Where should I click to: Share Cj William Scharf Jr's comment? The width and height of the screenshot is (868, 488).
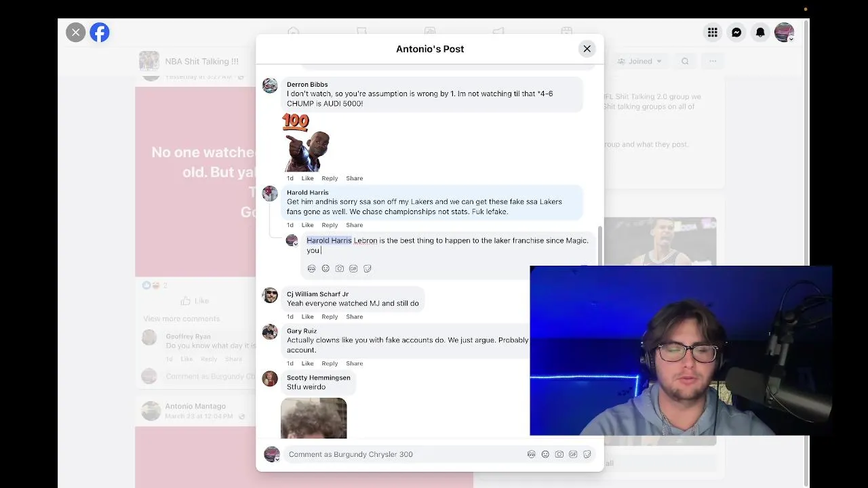coord(355,317)
